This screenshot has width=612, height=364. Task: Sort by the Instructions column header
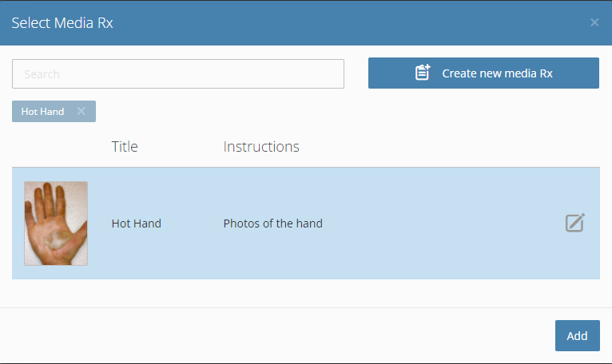coord(261,147)
